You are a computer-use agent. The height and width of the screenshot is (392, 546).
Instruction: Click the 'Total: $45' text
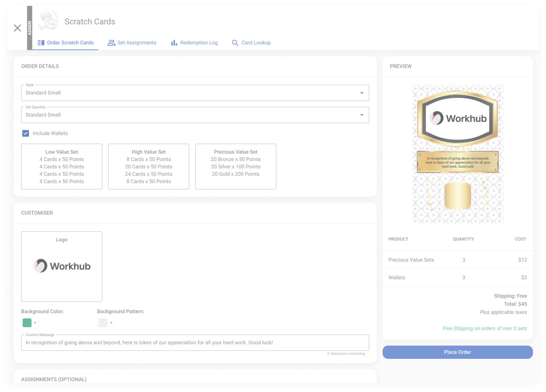pos(515,304)
